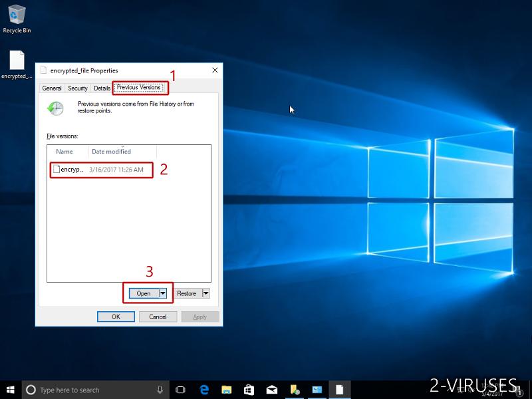The width and height of the screenshot is (532, 399).
Task: Activate Cortana microphone in search box
Action: (x=160, y=390)
